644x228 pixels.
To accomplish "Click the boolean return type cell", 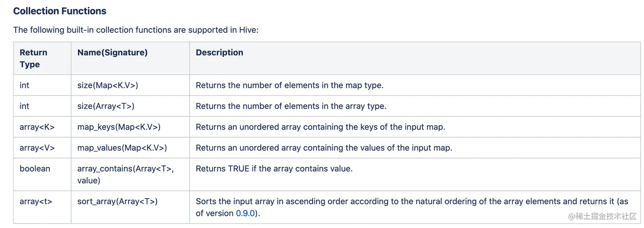I will click(35, 169).
